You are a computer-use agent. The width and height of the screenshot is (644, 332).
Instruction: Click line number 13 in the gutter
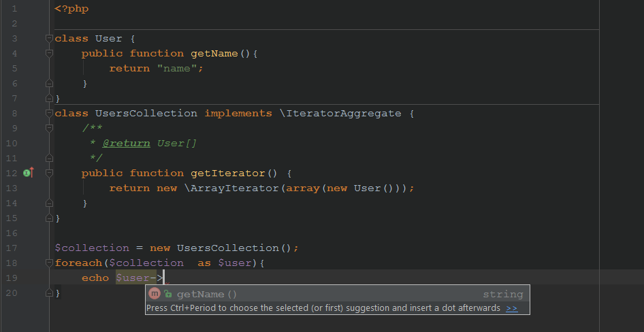pyautogui.click(x=12, y=188)
